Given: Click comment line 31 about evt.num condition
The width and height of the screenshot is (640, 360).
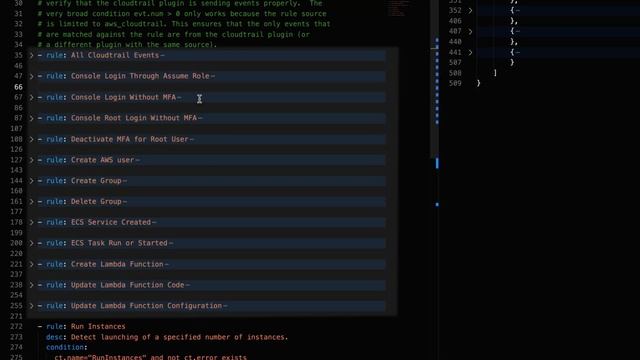Looking at the screenshot, I should (182, 14).
